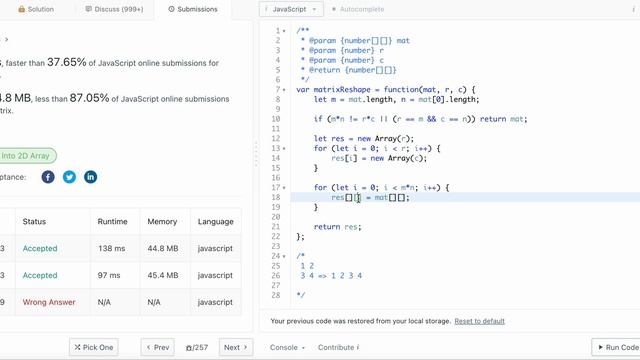Share result on LinkedIn

click(90, 177)
